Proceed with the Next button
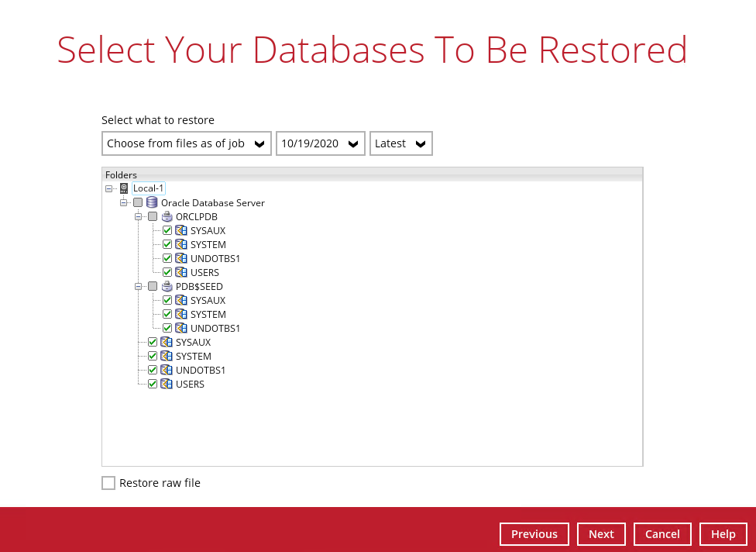The width and height of the screenshot is (756, 552). [601, 534]
